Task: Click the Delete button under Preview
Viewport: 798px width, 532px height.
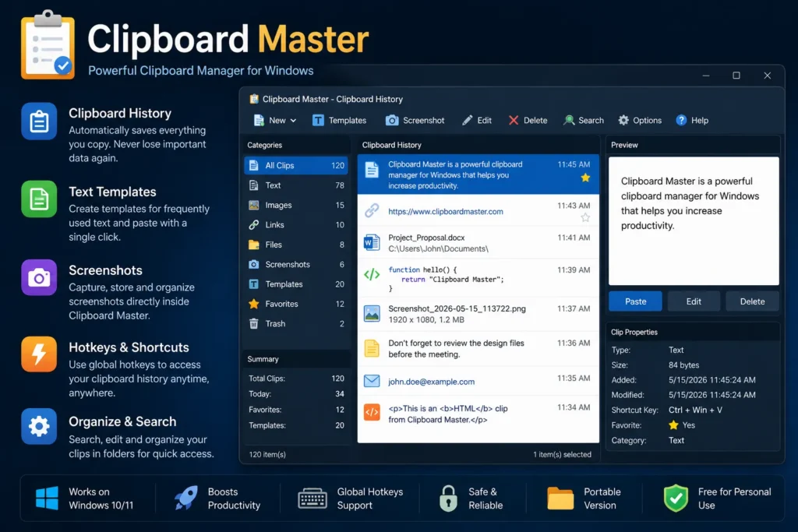Action: 752,301
